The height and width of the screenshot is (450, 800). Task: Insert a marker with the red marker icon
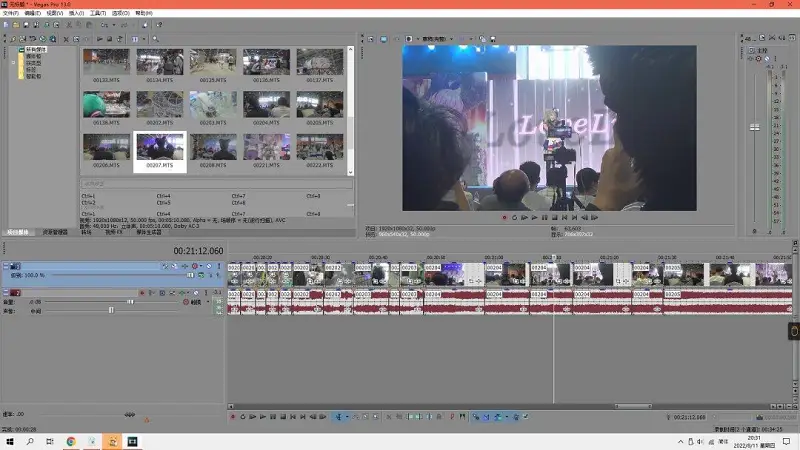(x=452, y=417)
